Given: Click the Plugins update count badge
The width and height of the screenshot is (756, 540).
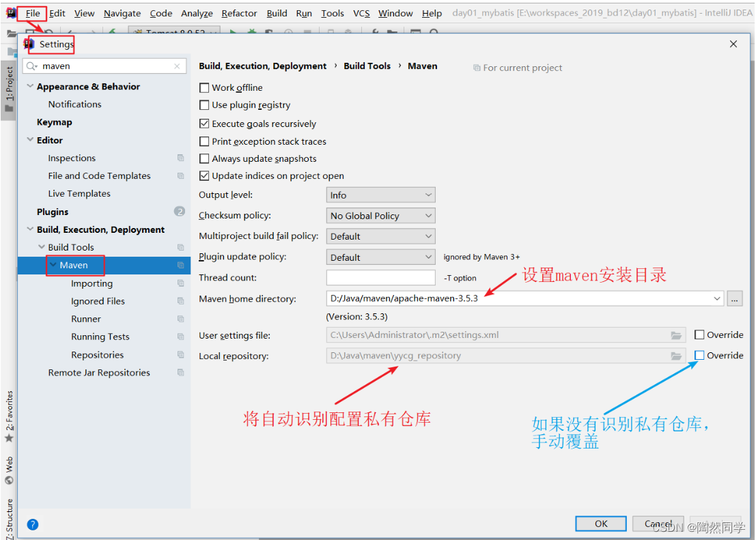Looking at the screenshot, I should pos(180,211).
